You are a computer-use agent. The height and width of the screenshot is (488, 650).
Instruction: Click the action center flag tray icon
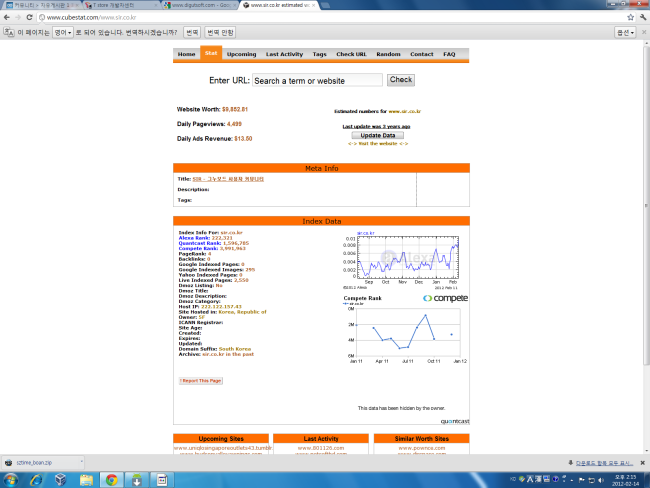[x=582, y=480]
